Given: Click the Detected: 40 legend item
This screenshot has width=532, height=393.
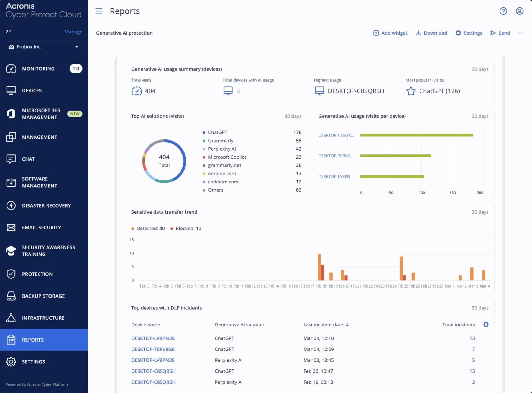Looking at the screenshot, I should pos(148,229).
